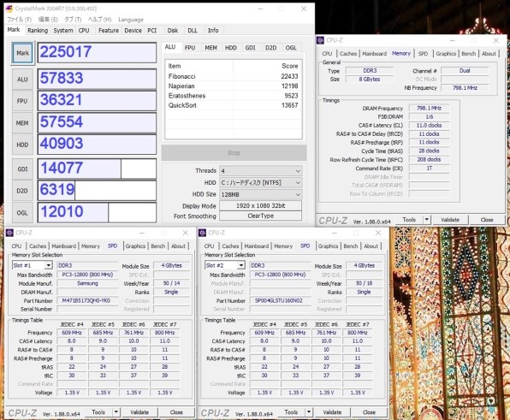Click the CPU-Z Memory window title icon
The height and width of the screenshot is (420, 510).
320,40
